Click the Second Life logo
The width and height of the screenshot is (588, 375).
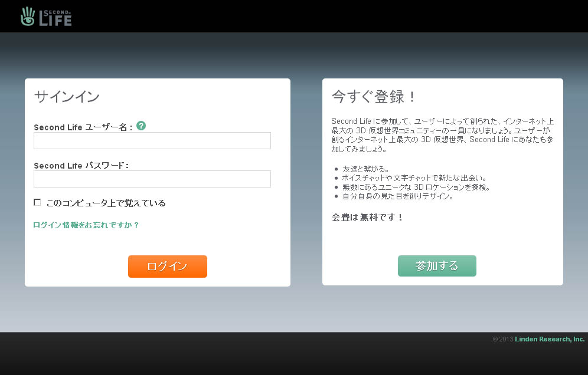pos(46,17)
